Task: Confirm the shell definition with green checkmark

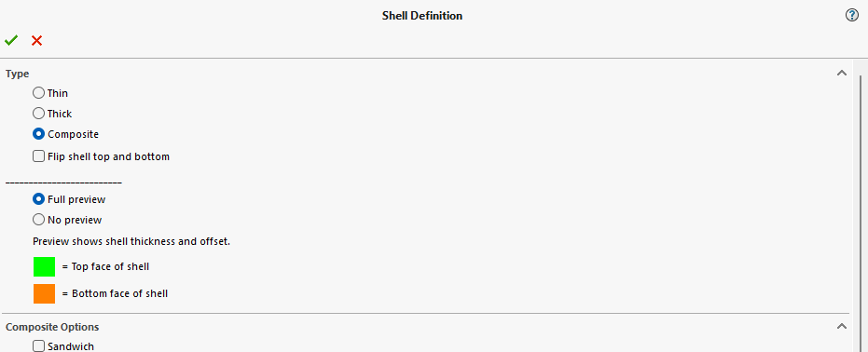Action: 11,40
